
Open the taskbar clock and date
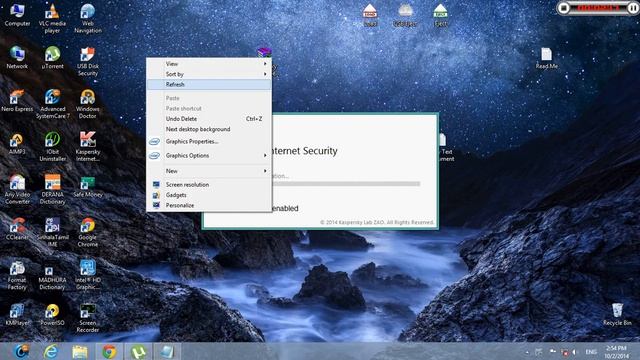(616, 352)
